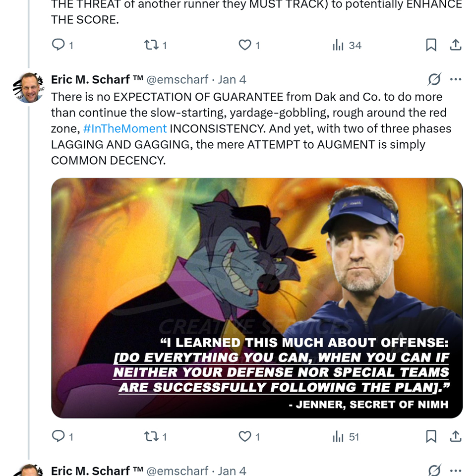The image size is (476, 476).
Task: Share the tweet with 34 views
Action: (456, 45)
